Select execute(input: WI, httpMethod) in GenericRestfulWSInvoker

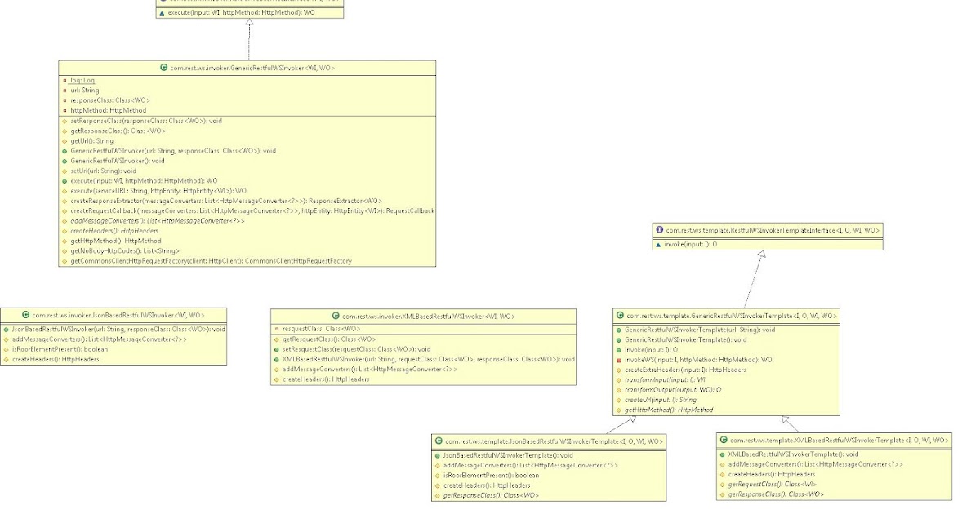[x=144, y=180]
